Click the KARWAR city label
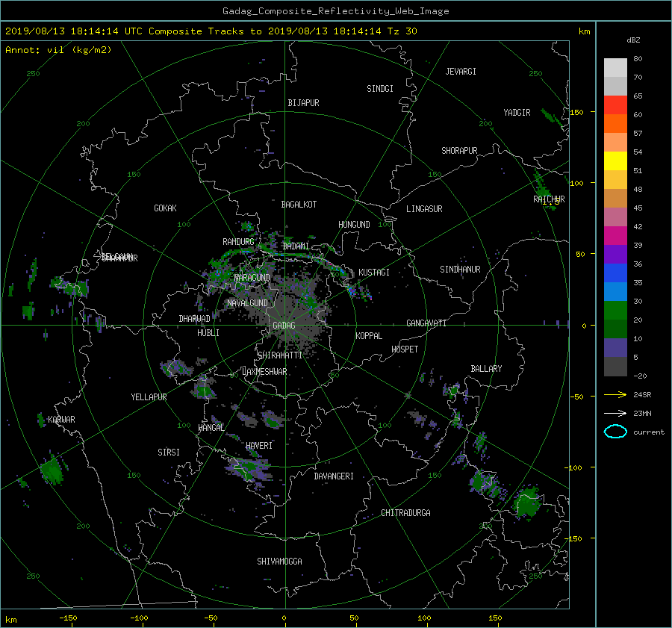Image resolution: width=672 pixels, height=628 pixels. [x=61, y=420]
